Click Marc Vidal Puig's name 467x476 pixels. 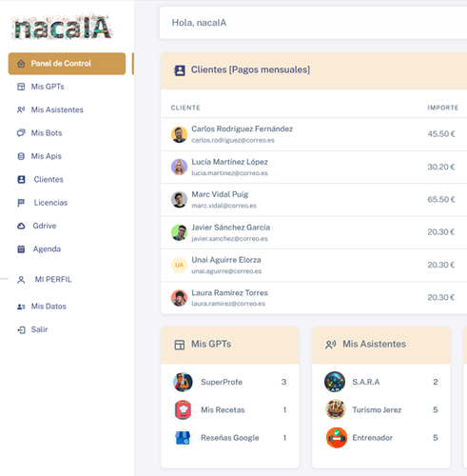220,194
